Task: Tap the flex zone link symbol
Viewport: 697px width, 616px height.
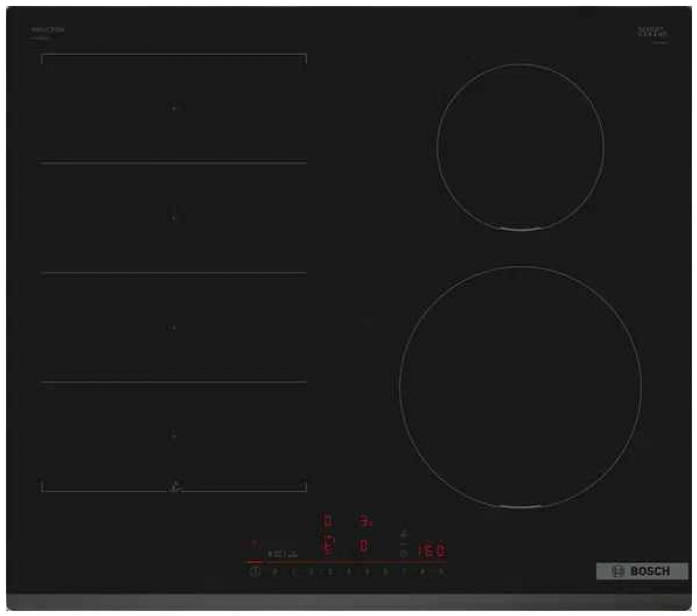Action: 175,487
